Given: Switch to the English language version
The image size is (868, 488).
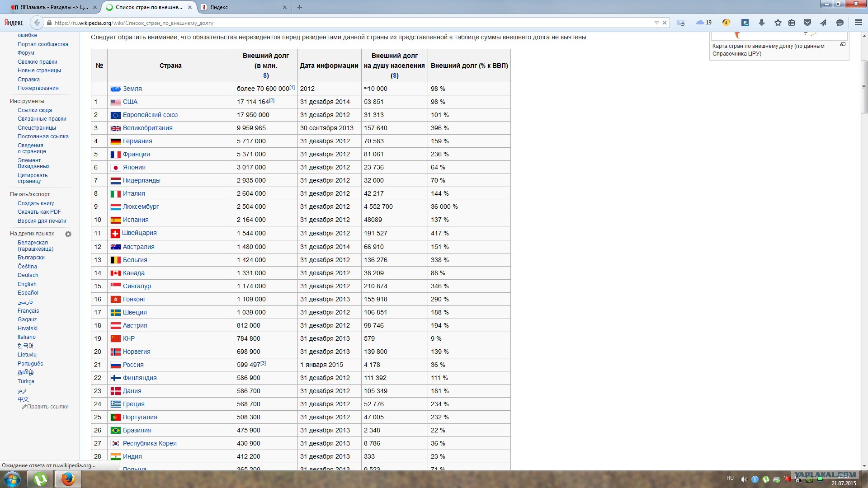Looking at the screenshot, I should click(x=27, y=284).
